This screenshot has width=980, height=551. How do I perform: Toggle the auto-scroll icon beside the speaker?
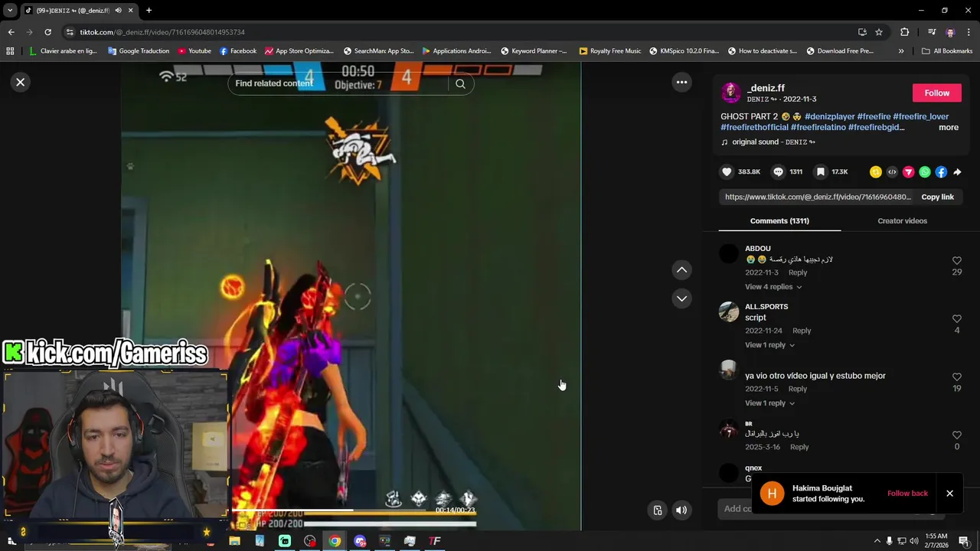657,510
